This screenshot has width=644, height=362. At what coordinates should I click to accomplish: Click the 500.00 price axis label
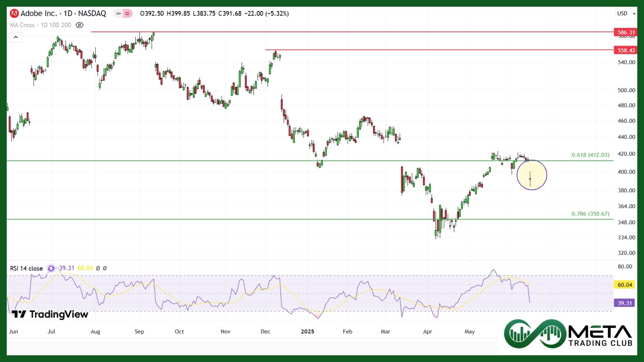626,90
